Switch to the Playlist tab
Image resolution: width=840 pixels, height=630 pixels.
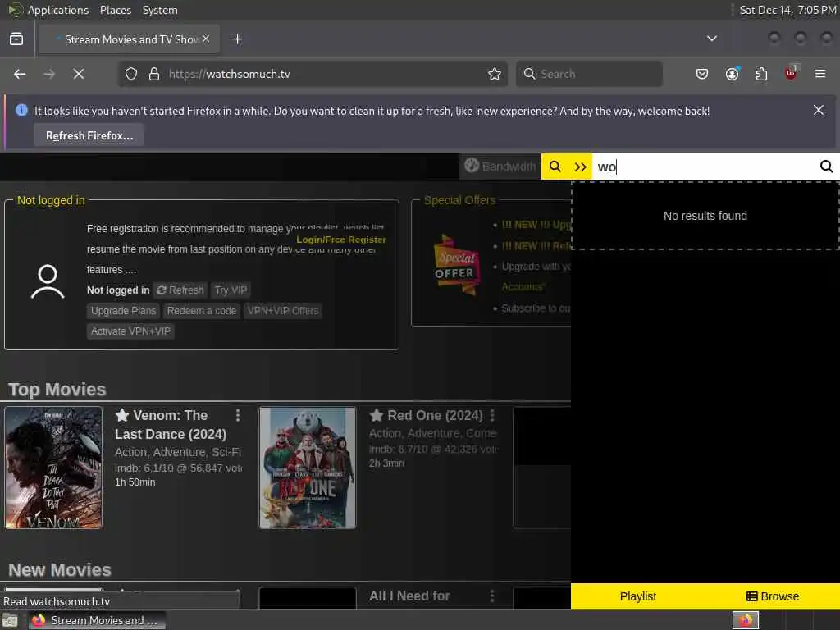[x=637, y=596]
